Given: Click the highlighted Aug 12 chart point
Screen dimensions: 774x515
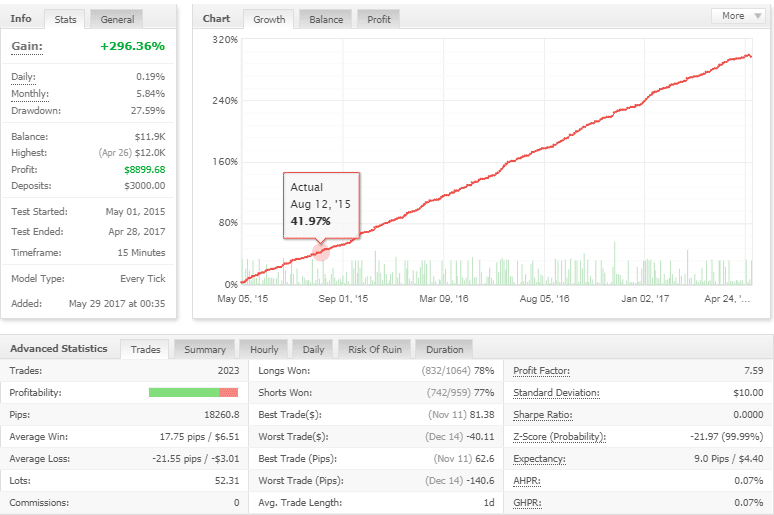Looking at the screenshot, I should coord(321,252).
